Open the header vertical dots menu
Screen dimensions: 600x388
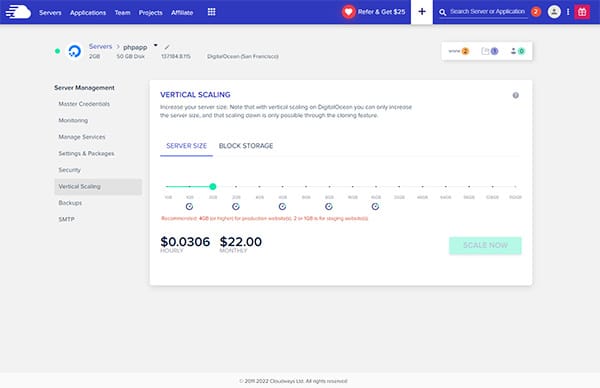click(568, 12)
